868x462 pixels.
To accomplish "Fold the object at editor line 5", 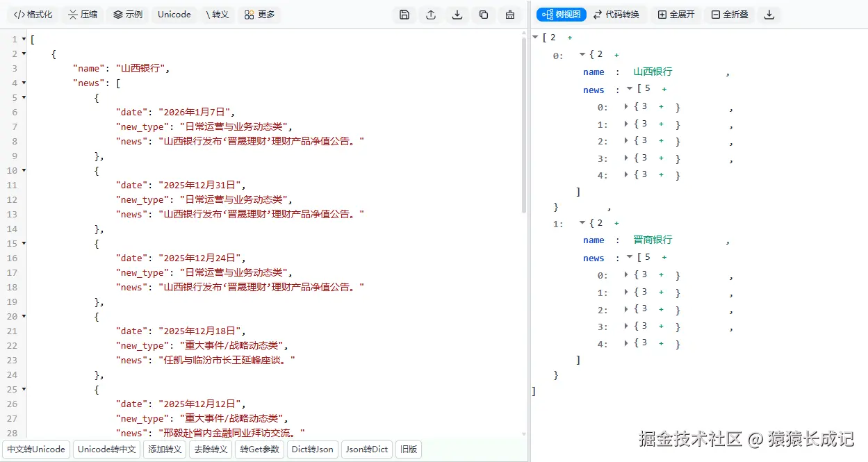I will point(24,98).
